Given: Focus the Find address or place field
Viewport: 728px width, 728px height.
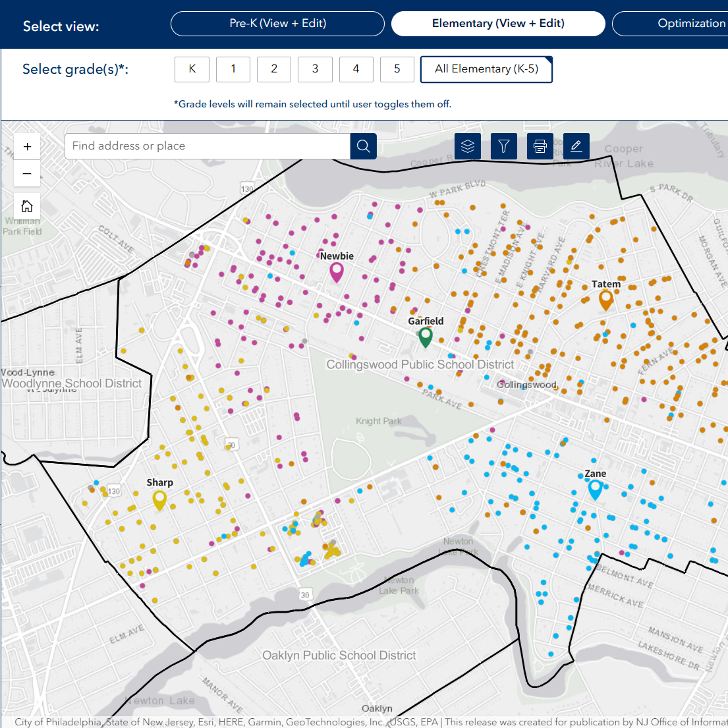Looking at the screenshot, I should click(x=207, y=146).
